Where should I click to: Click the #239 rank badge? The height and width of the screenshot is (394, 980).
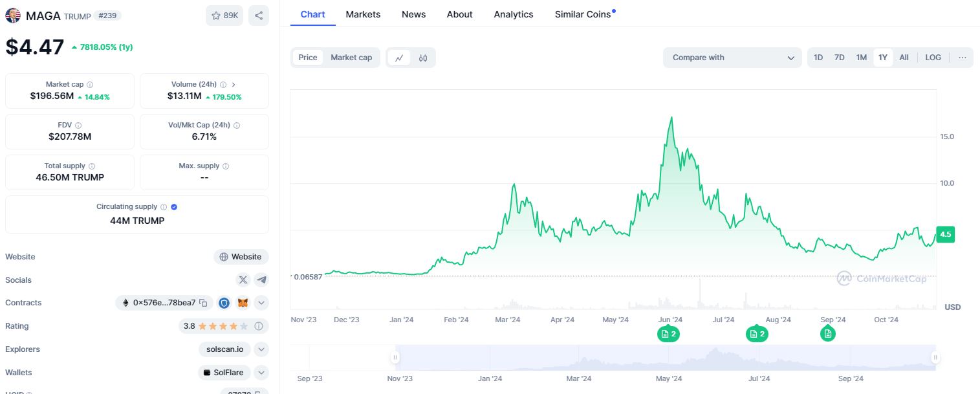[107, 16]
